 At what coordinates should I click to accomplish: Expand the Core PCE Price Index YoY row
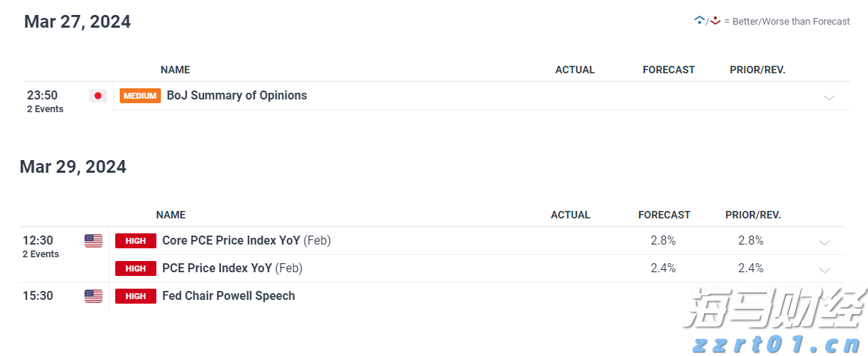(x=824, y=242)
